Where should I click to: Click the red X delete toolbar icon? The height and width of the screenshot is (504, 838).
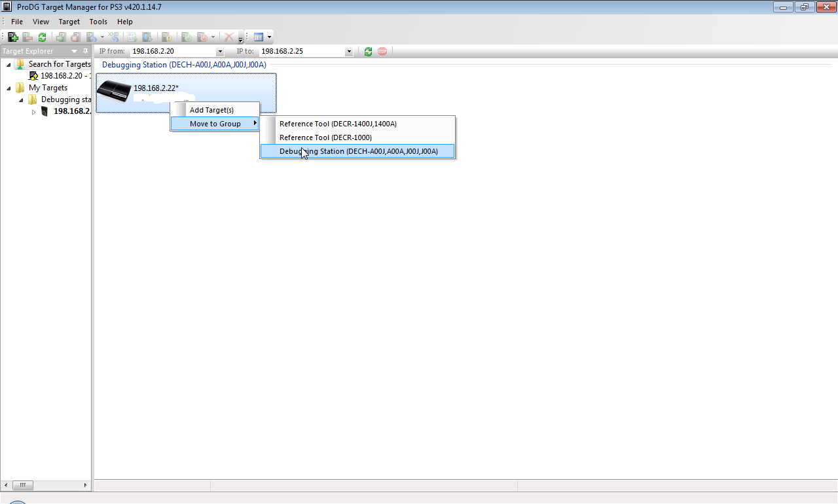coord(228,37)
